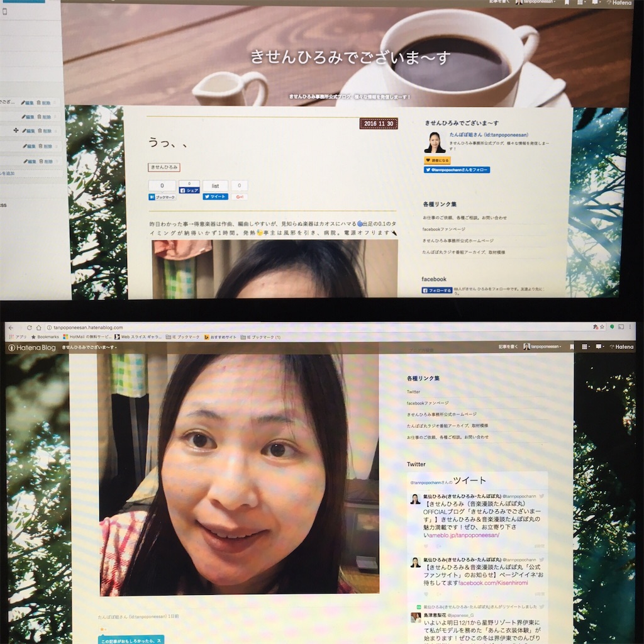
Task: Open the large face photo in lower article
Action: click(x=240, y=474)
